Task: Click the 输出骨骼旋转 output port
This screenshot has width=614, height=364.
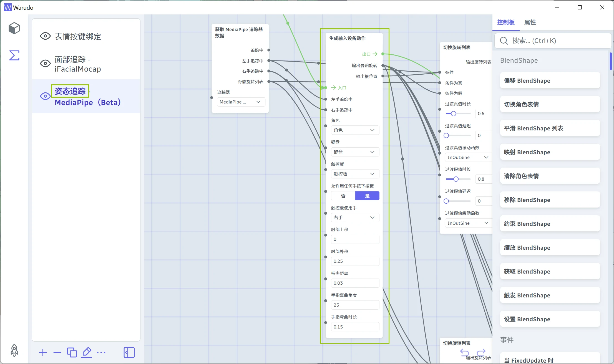Action: 383,65
